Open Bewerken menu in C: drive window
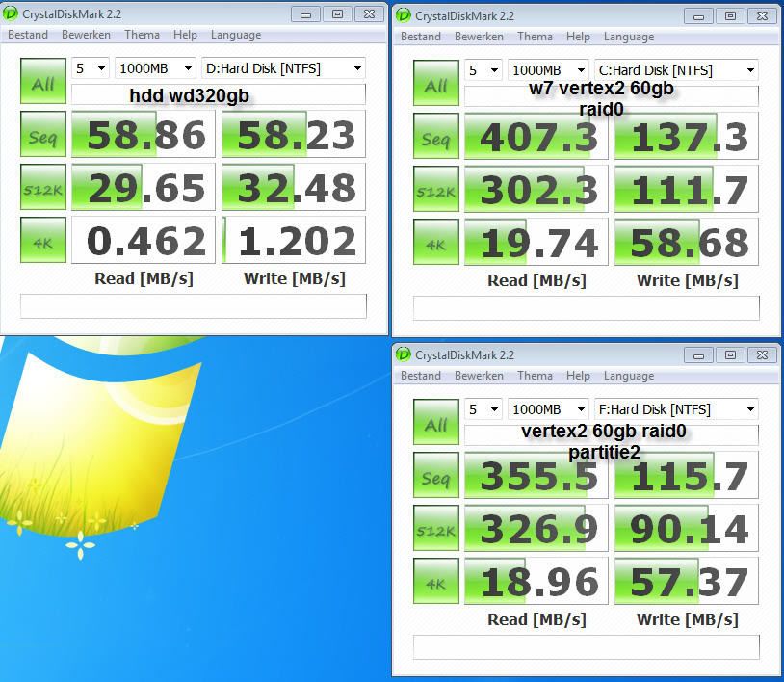784x682 pixels. pyautogui.click(x=479, y=37)
